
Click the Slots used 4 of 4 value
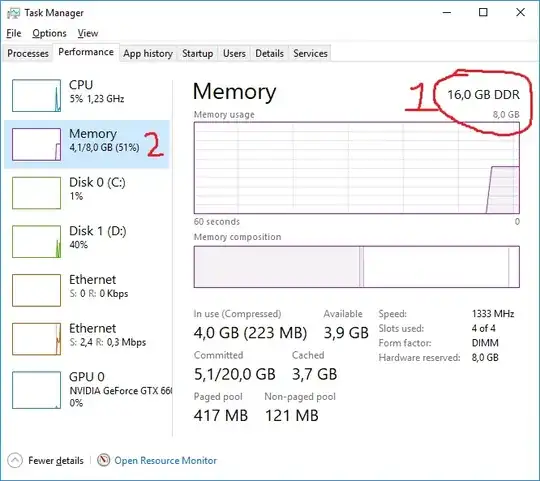[x=484, y=328]
